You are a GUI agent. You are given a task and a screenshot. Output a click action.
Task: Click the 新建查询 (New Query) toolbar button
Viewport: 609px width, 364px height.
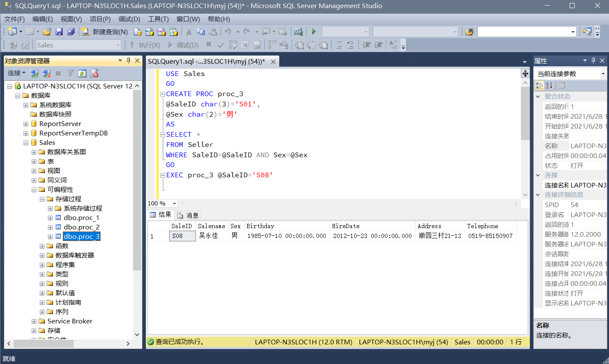pos(105,32)
